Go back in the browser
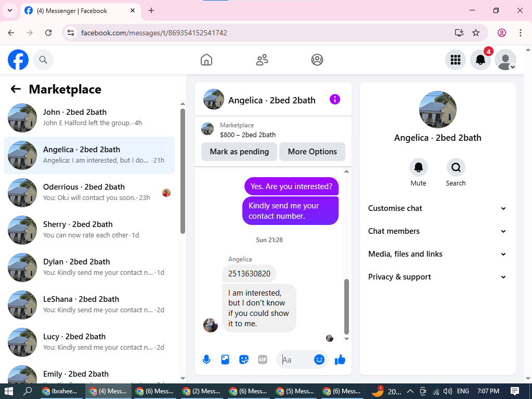The width and height of the screenshot is (532, 399). 11,33
